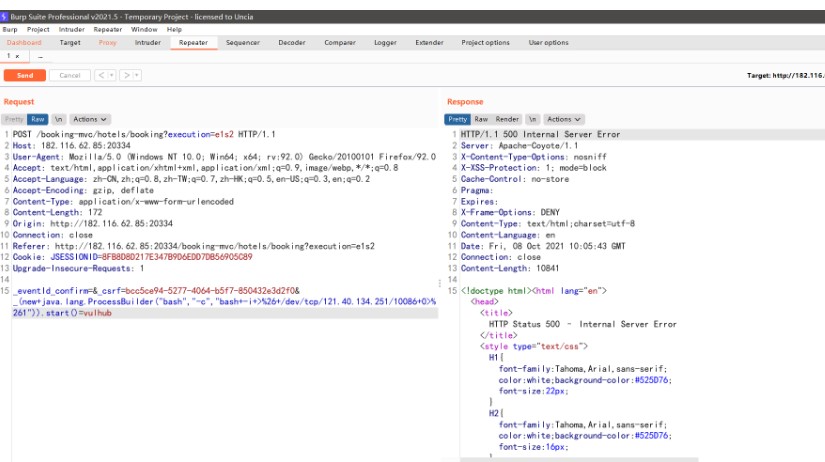
Task: Click the Burp Suite logo in title bar
Action: (4, 17)
